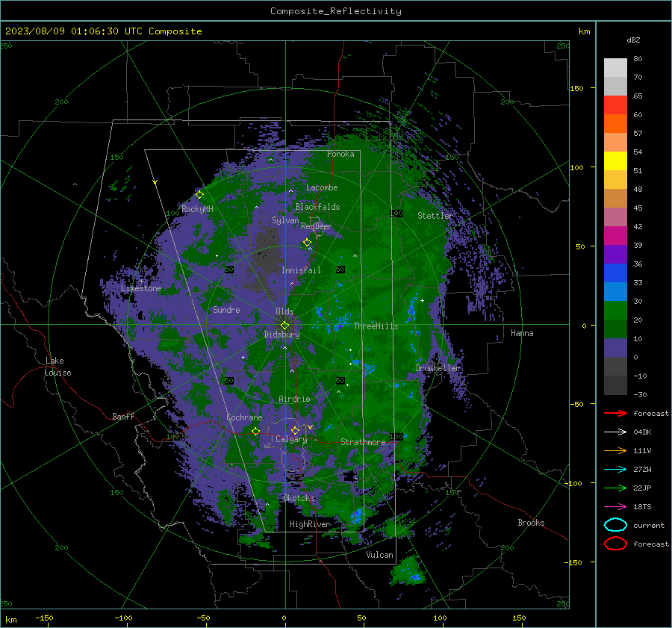This screenshot has width=672, height=628.
Task: Click the Stettler city label
Action: [x=435, y=216]
